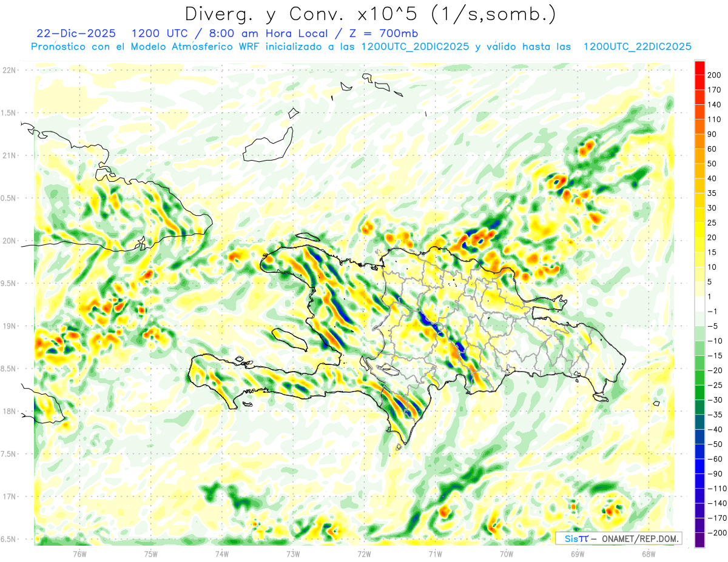Click the '73W' longitude label

293,554
